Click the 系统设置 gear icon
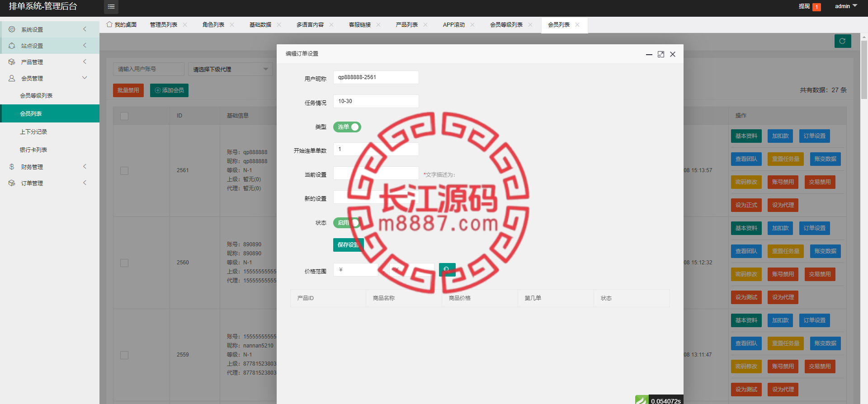Image resolution: width=868 pixels, height=404 pixels. click(x=12, y=29)
